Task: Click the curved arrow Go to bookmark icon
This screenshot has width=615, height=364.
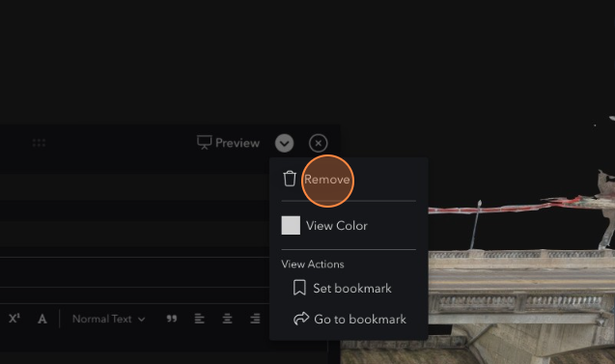Action: (301, 319)
